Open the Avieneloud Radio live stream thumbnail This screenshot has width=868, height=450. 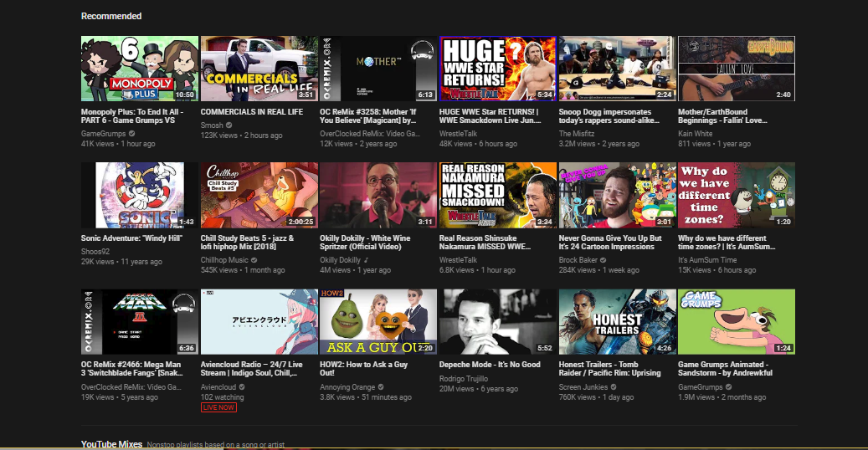(x=259, y=321)
